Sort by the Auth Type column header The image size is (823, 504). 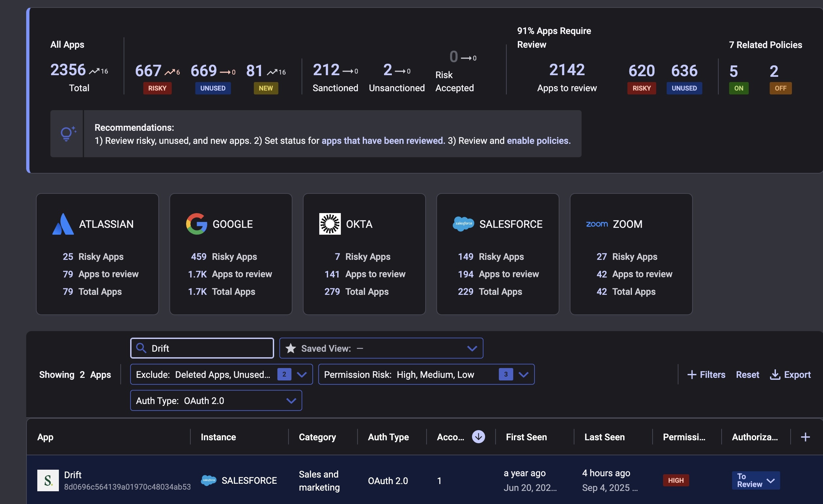coord(388,437)
